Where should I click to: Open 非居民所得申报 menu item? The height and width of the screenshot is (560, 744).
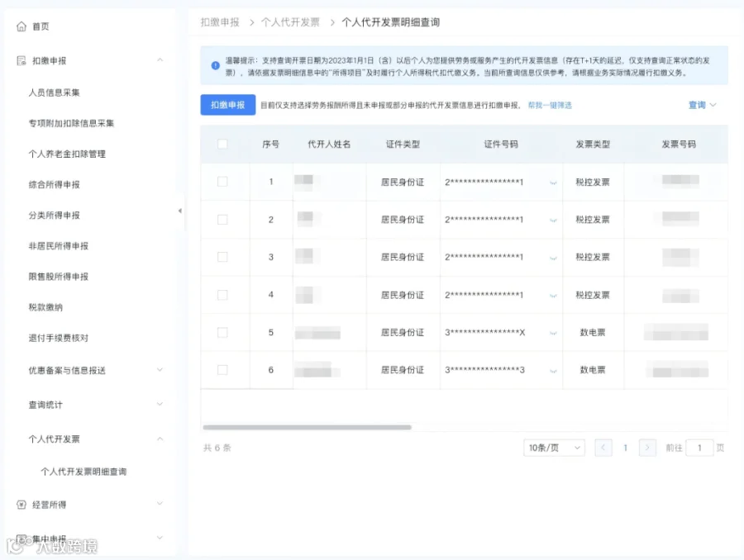[59, 245]
